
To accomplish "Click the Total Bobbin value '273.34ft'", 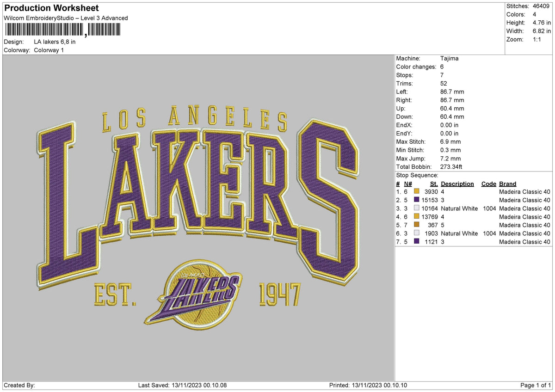I will [x=451, y=167].
